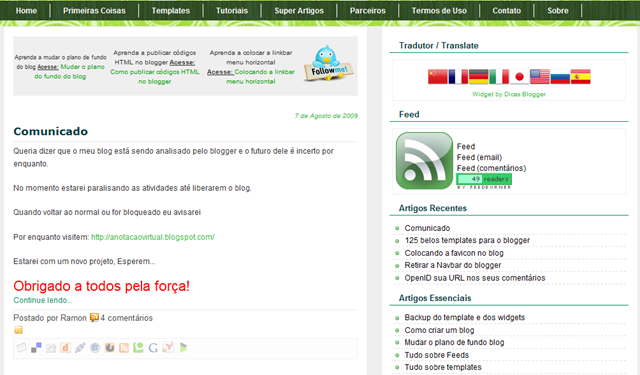Translate page with Spanish flag
640x375 pixels.
[580, 77]
